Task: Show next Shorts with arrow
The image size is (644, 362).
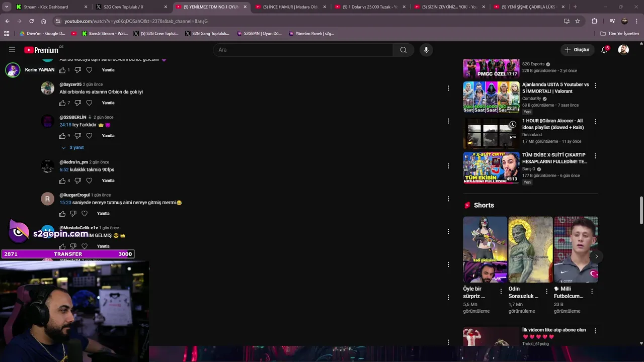Action: 596,256
